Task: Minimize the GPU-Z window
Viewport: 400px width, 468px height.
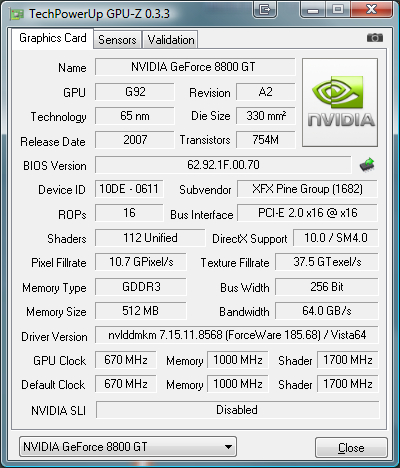Action: [313, 9]
